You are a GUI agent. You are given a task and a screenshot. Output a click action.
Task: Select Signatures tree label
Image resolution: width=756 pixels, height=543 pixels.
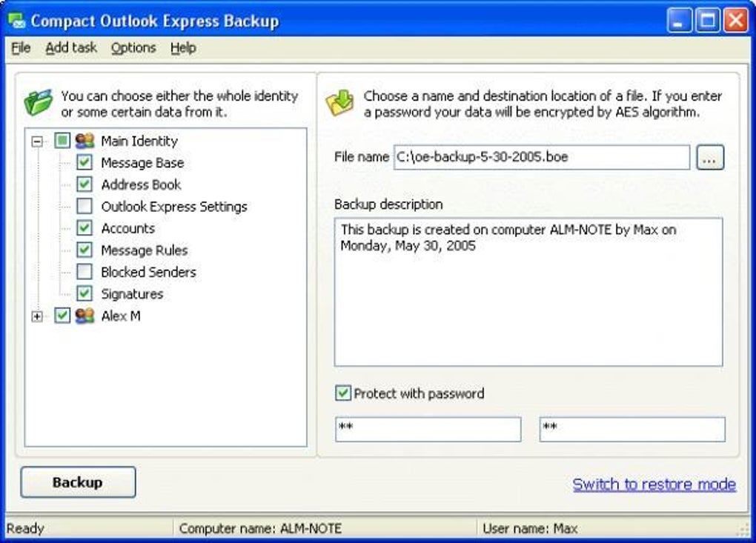[x=132, y=294]
